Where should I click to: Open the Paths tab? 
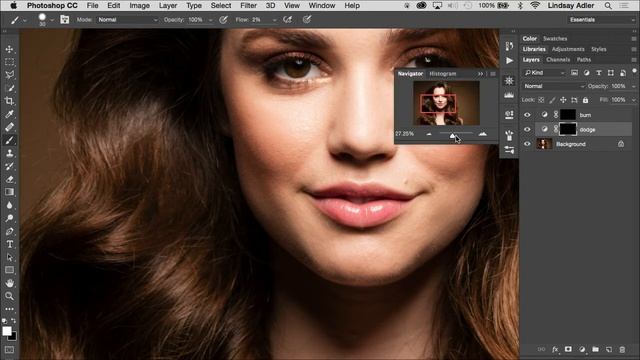(x=584, y=60)
